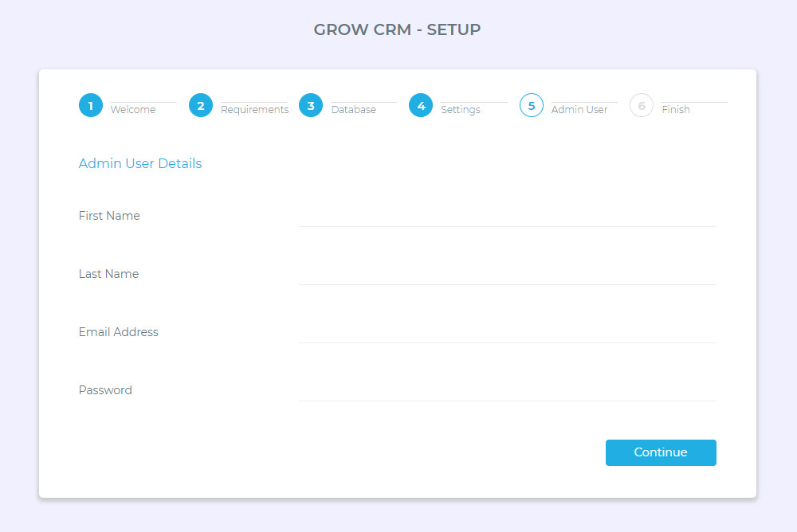Click the step 5 Admin User circle
Screen dimensions: 797x532
(531, 105)
